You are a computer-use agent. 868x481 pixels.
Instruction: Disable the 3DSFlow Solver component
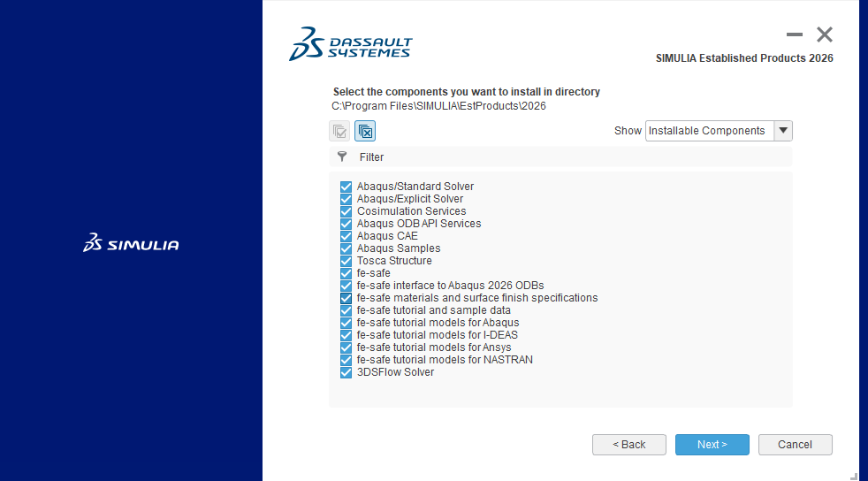(346, 372)
